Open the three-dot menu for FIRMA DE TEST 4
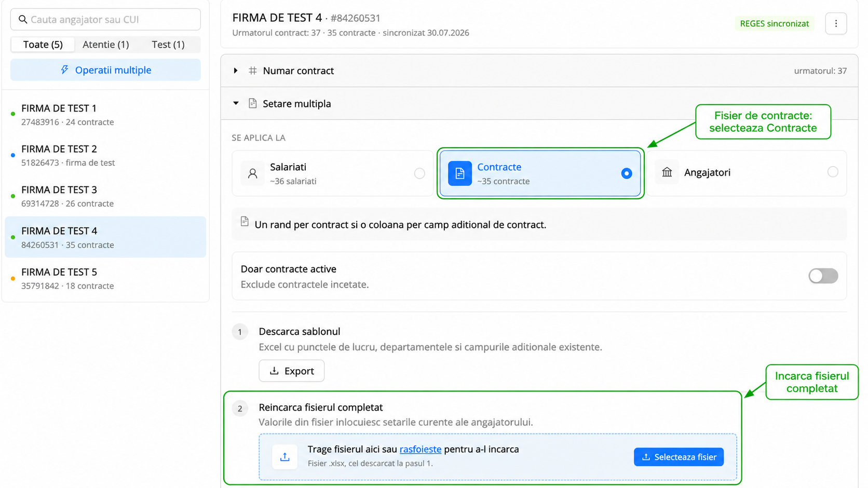Viewport: 868px width, 488px height. [x=836, y=23]
